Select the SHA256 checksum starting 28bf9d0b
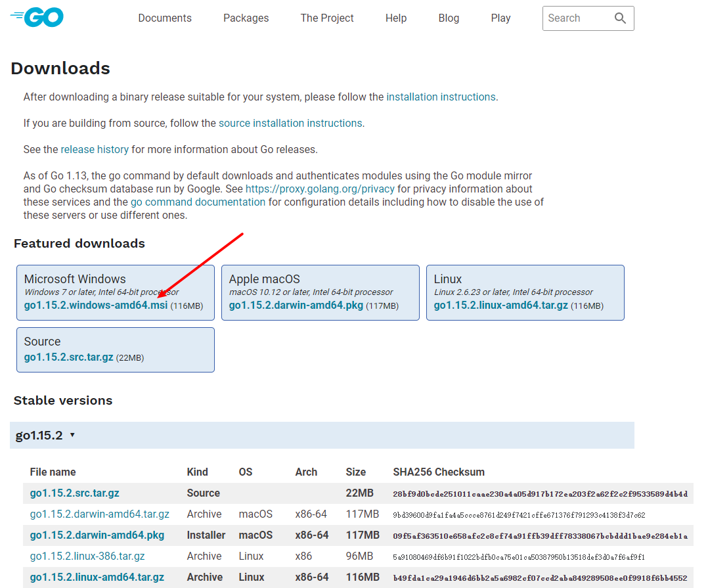 pyautogui.click(x=540, y=493)
